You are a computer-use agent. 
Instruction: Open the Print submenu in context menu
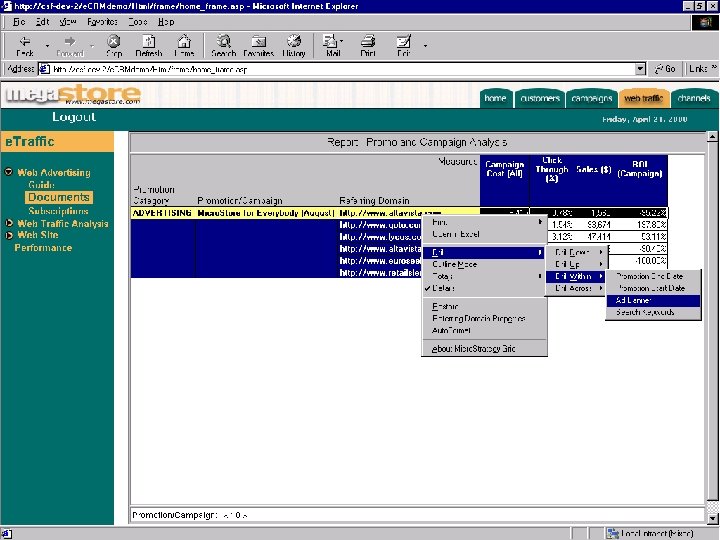484,222
